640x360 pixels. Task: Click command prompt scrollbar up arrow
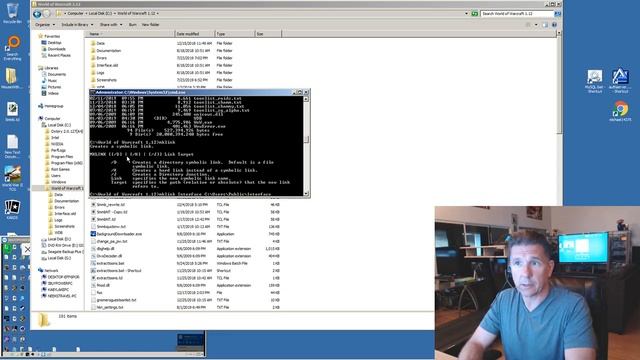[307, 99]
